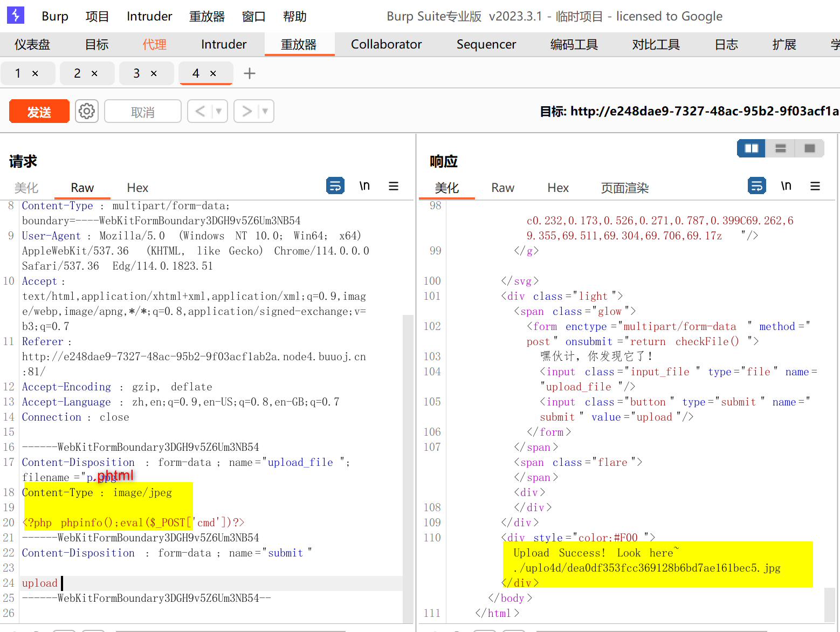Go back to previous request arrow
Image resolution: width=840 pixels, height=632 pixels.
(200, 111)
